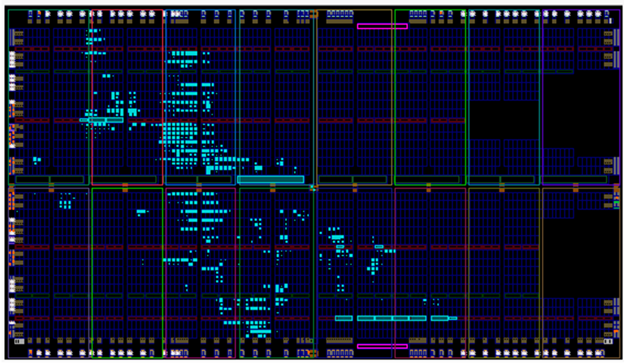Select the orange pad at bottom-left corner
Screen dimensions: 627x364
point(30,352)
